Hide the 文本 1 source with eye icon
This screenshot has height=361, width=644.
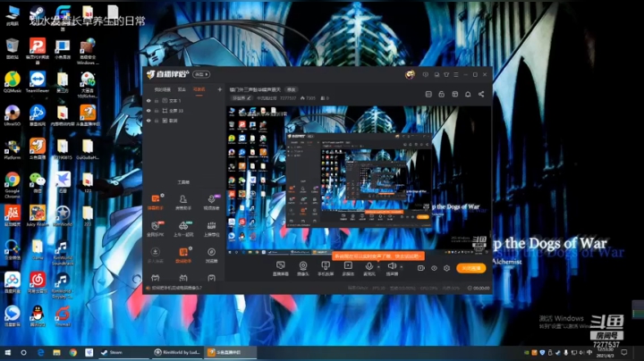coord(148,100)
